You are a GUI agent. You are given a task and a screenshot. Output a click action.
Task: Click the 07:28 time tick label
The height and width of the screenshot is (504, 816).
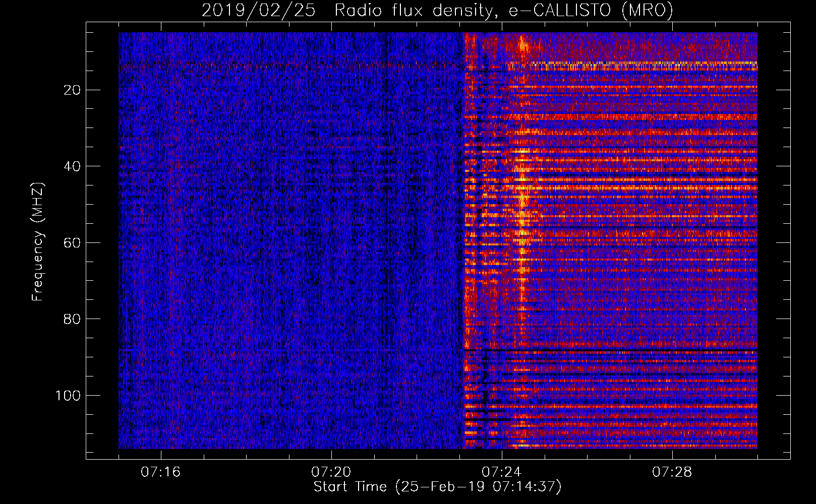click(x=672, y=472)
